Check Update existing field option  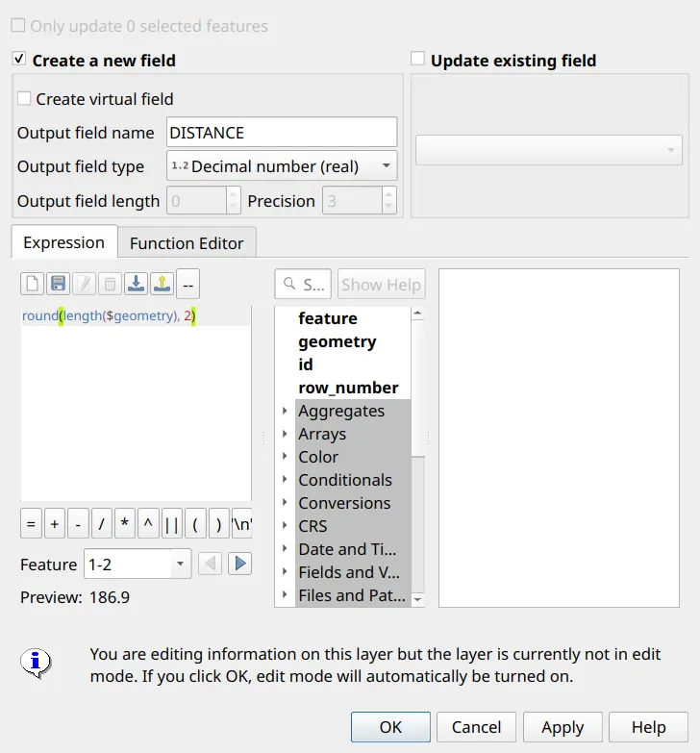pos(417,59)
